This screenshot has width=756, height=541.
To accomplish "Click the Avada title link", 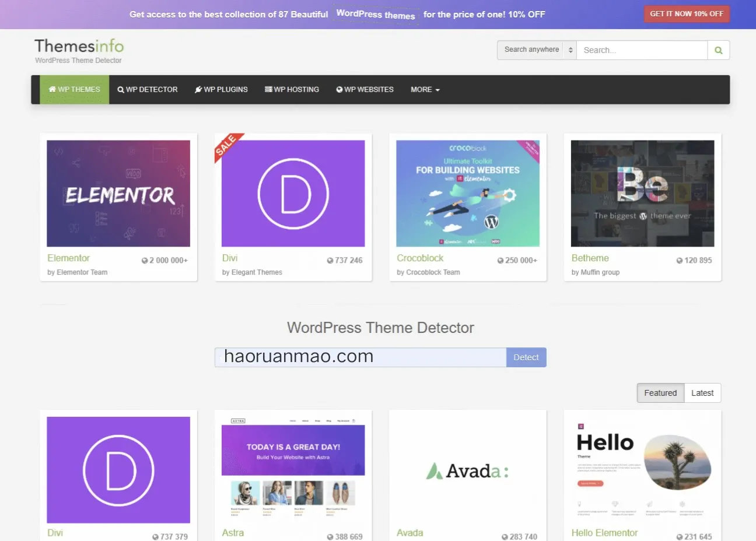I will pos(409,533).
